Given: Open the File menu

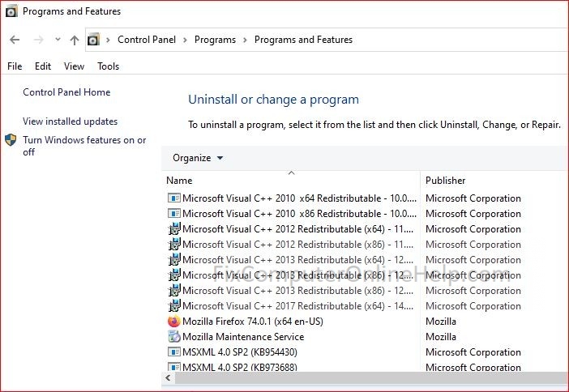Looking at the screenshot, I should pos(15,66).
